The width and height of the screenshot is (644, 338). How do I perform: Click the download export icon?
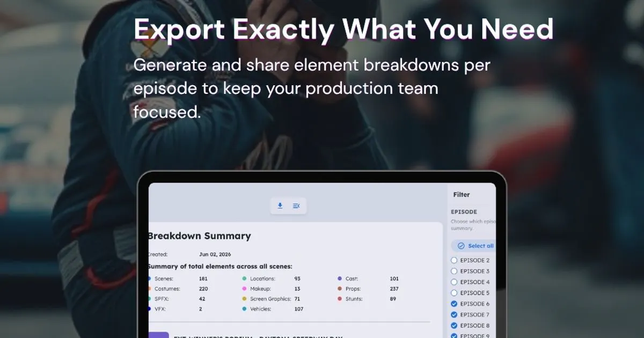280,206
